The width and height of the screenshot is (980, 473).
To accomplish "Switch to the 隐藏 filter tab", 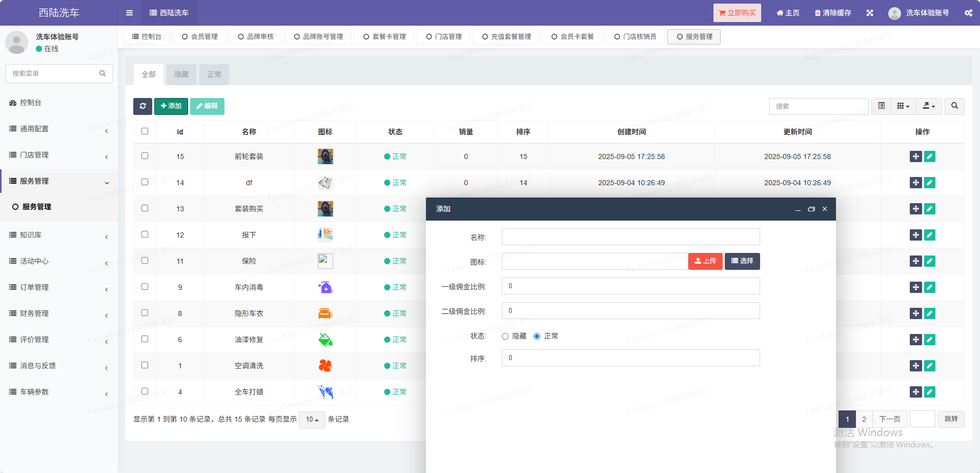I will 181,75.
